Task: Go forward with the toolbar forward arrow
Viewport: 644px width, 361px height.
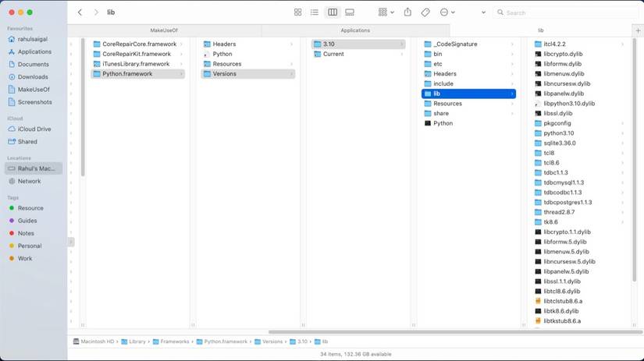Action: (x=96, y=12)
